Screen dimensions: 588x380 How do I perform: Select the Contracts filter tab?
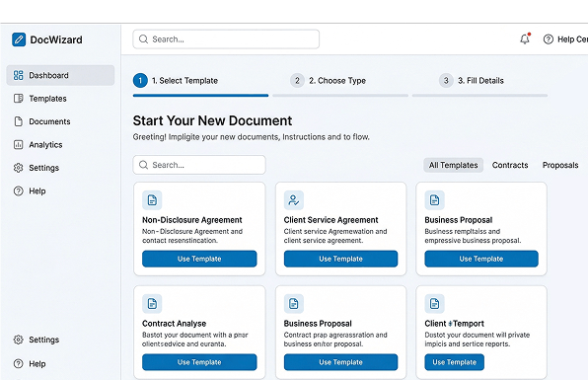510,165
